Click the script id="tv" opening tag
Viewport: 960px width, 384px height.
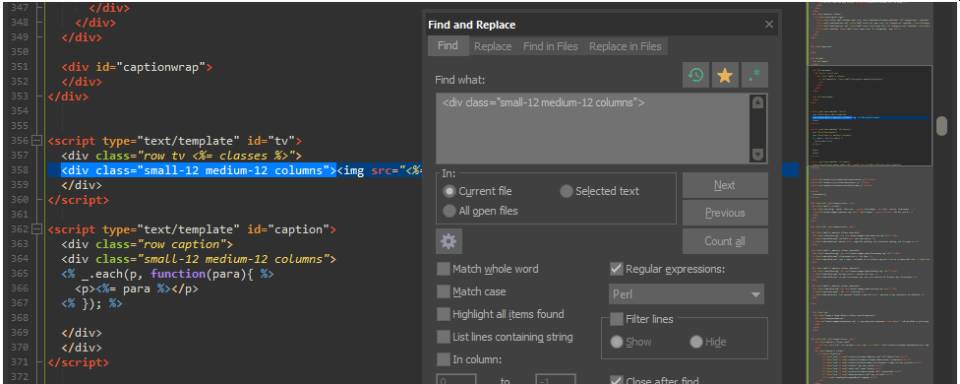[175, 140]
